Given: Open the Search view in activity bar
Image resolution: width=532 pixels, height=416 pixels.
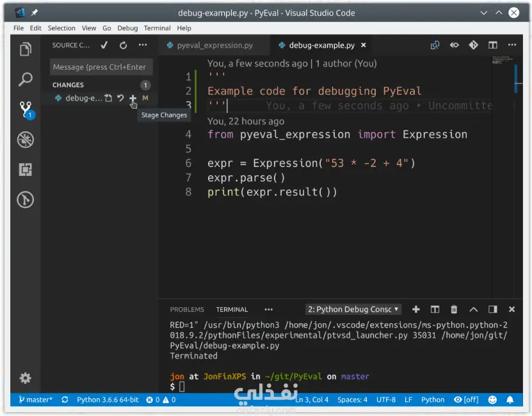Looking at the screenshot, I should click(x=26, y=79).
